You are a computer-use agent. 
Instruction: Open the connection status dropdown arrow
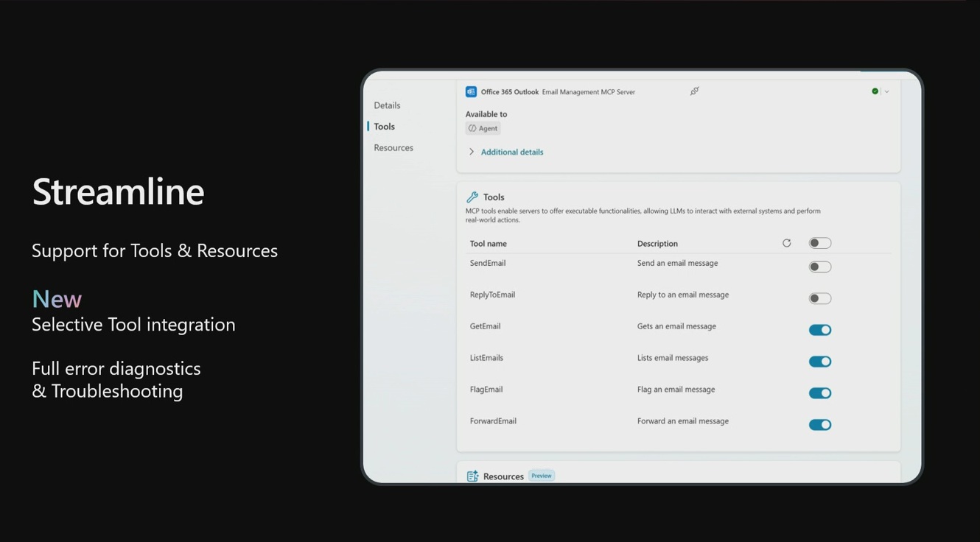(x=886, y=92)
